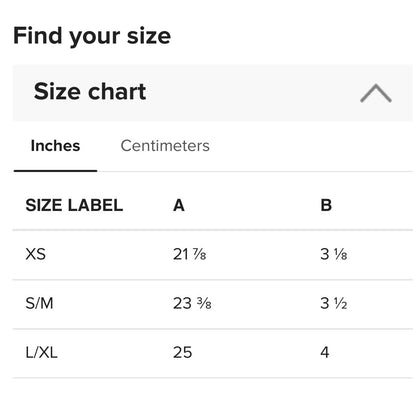Click the 3 ⅛ value for XS
Image resolution: width=416 pixels, height=416 pixels.
(334, 254)
